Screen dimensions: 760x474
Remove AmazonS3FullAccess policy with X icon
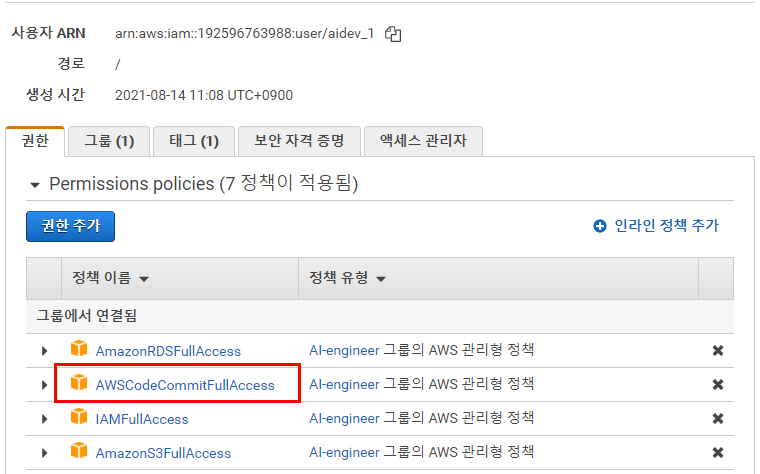click(718, 452)
